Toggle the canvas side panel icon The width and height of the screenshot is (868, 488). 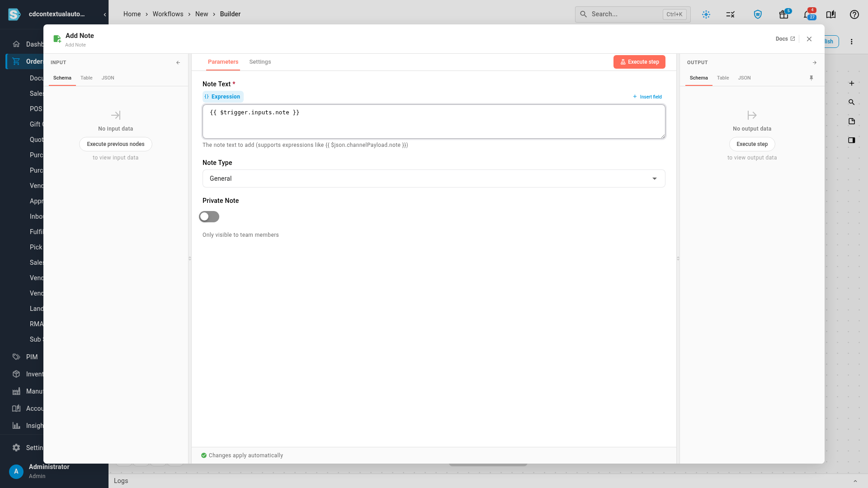(x=851, y=140)
